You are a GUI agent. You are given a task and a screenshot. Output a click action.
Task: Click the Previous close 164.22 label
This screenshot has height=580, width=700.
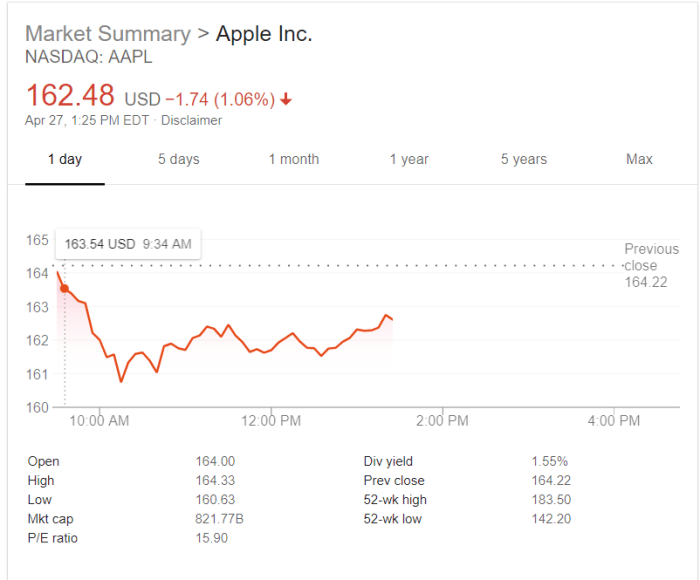[651, 266]
